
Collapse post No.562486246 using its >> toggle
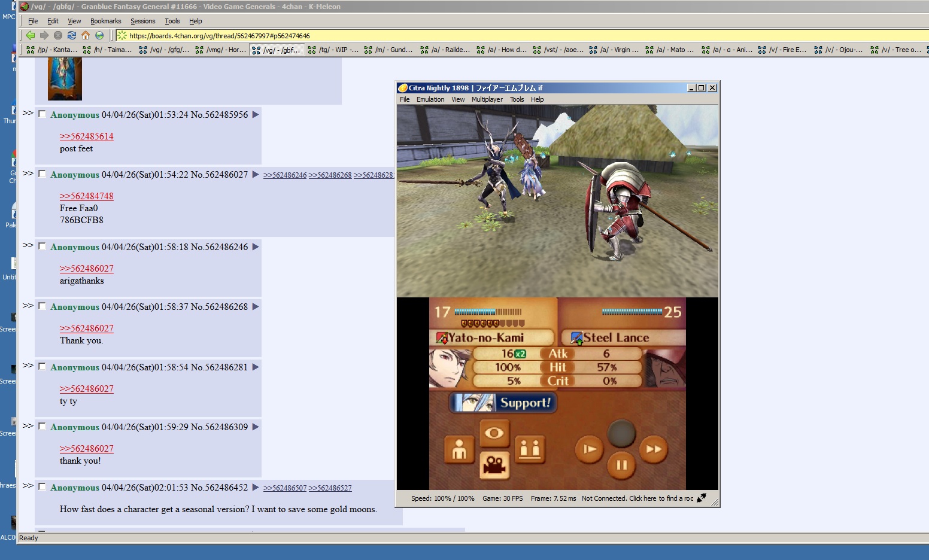pyautogui.click(x=28, y=245)
